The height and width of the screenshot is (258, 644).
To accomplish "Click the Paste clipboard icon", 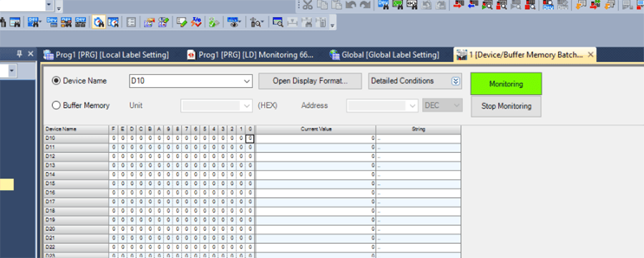I will pos(337,5).
